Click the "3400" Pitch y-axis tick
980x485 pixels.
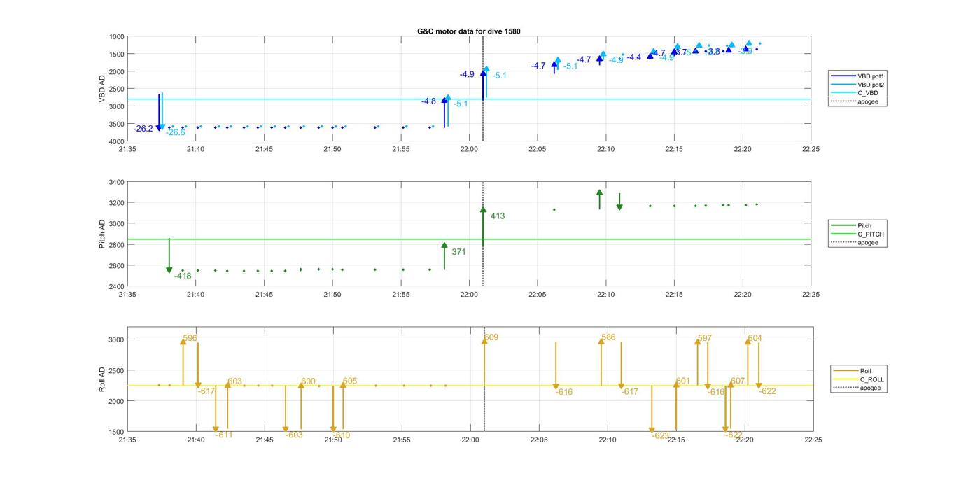tap(116, 183)
